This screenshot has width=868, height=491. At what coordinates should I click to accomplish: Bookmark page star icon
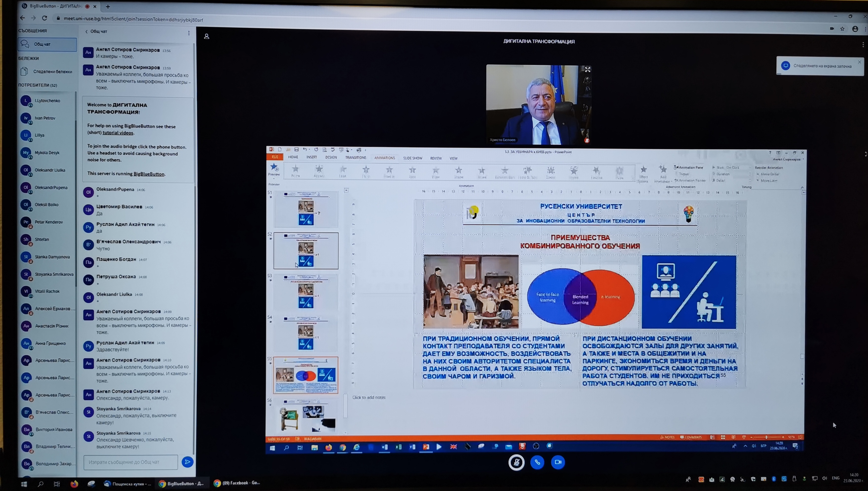(842, 29)
